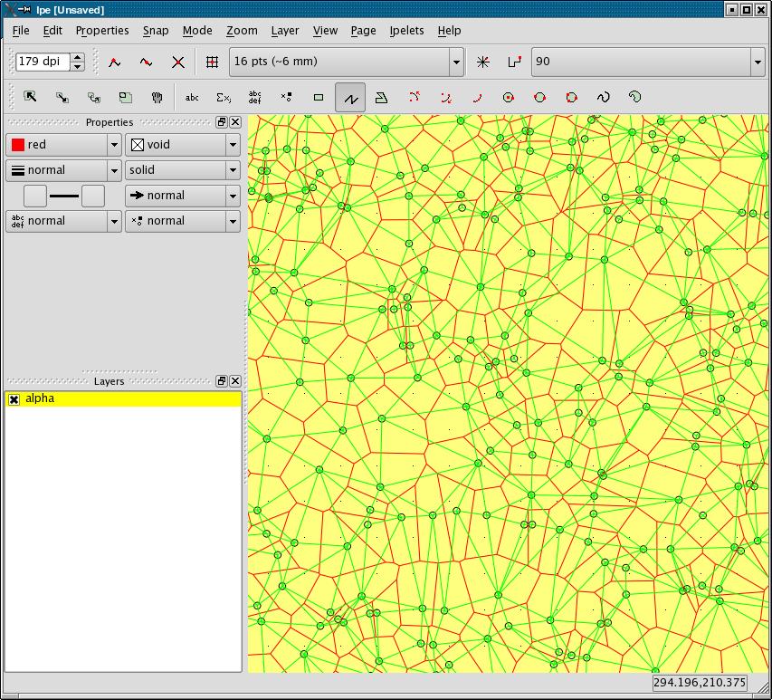Viewport: 772px width, 700px height.
Task: Open the Ipelets menu
Action: click(406, 30)
